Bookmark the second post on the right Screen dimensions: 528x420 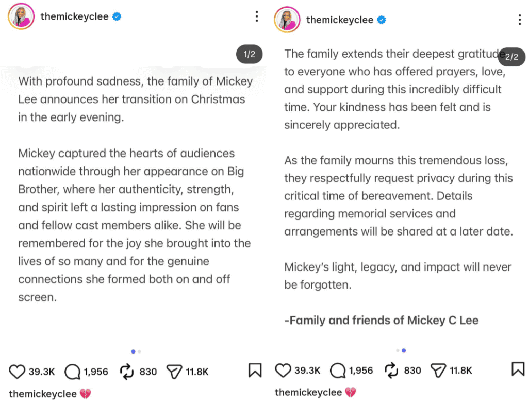pos(518,369)
